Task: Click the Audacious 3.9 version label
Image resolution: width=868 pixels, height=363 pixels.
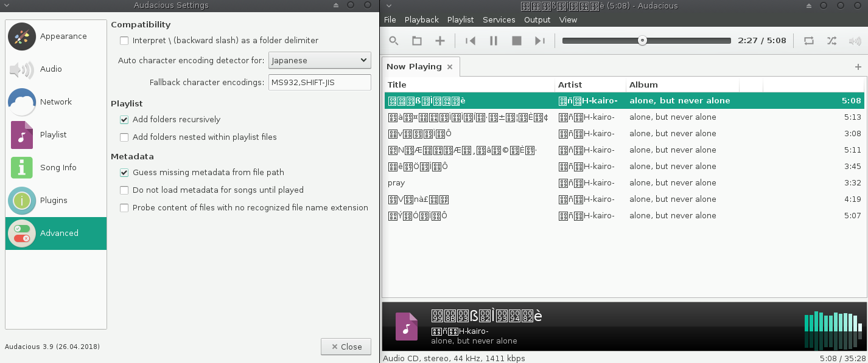Action: (52, 347)
